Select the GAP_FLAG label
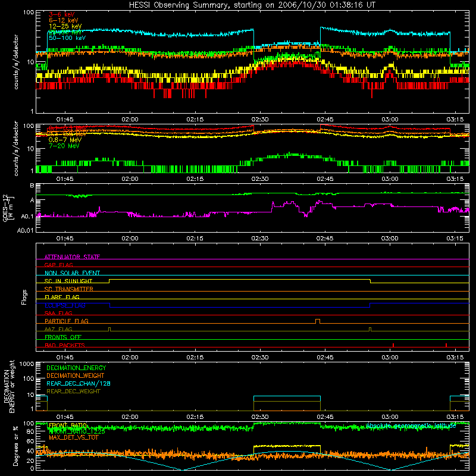Viewport: 476px width, 476px height. 58,265
